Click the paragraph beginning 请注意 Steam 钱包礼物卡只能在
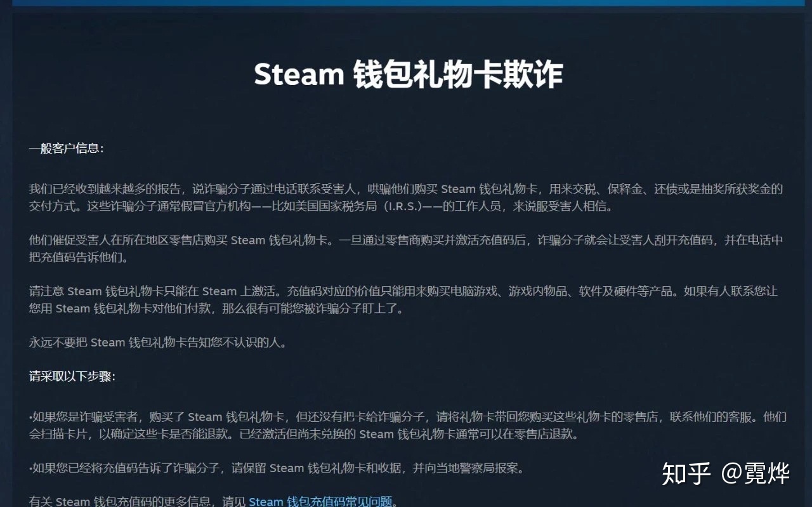The height and width of the screenshot is (507, 812). pyautogui.click(x=403, y=300)
